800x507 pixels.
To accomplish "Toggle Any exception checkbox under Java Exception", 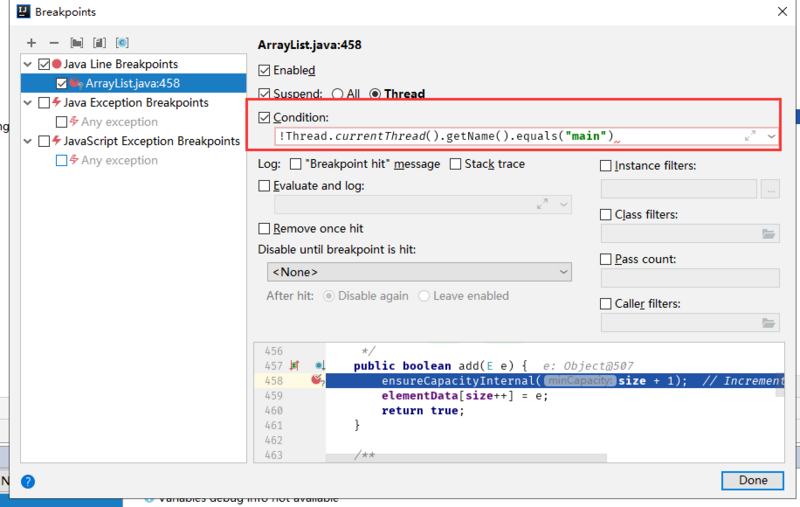I will [x=61, y=122].
